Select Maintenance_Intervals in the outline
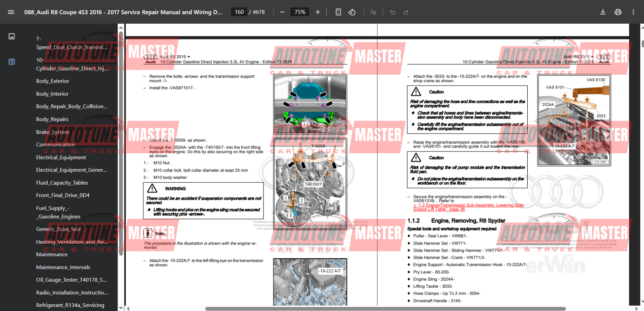 [x=63, y=267]
